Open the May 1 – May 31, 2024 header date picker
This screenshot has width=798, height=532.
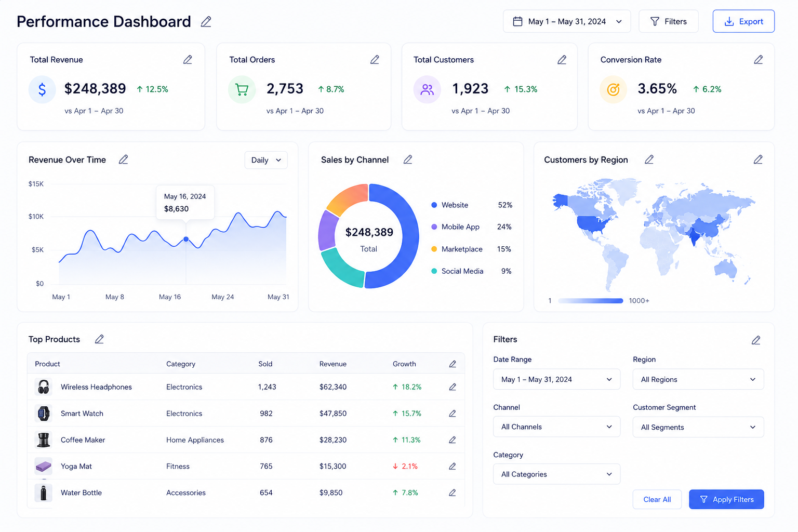point(567,21)
